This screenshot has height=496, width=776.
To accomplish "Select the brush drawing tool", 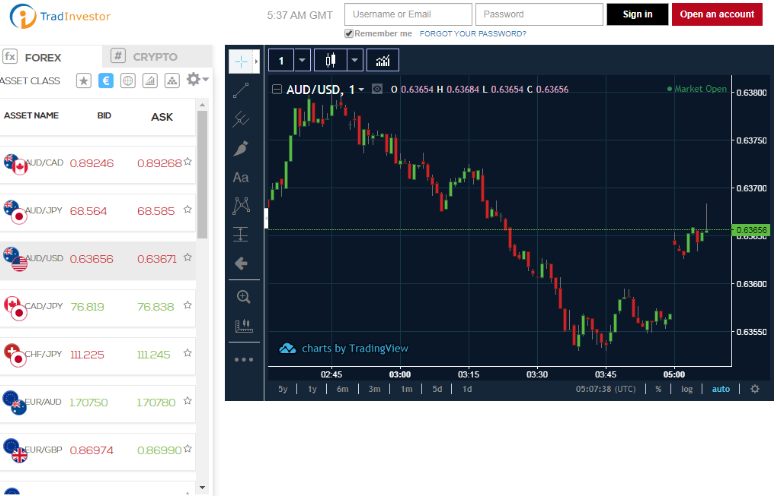I will 241,148.
